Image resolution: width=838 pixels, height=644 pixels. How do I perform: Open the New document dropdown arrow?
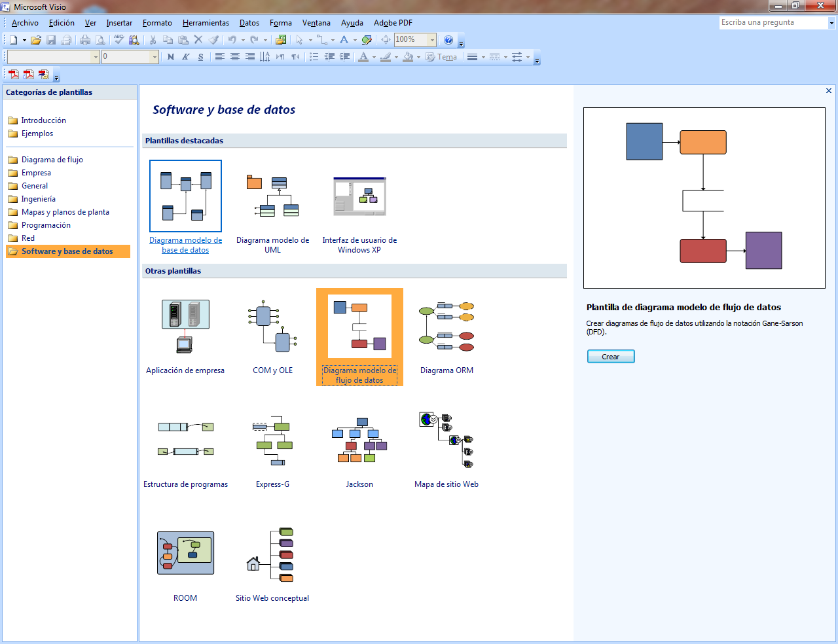[x=24, y=40]
